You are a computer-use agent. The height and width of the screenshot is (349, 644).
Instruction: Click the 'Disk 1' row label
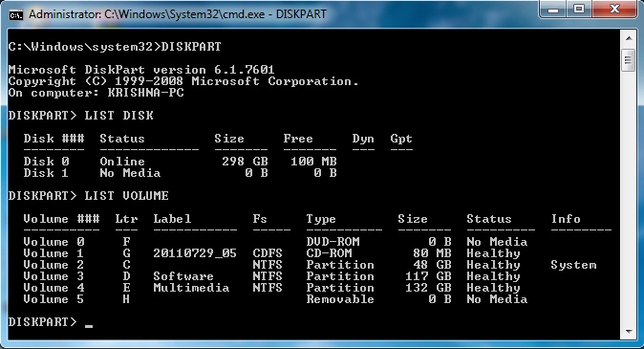[46, 173]
